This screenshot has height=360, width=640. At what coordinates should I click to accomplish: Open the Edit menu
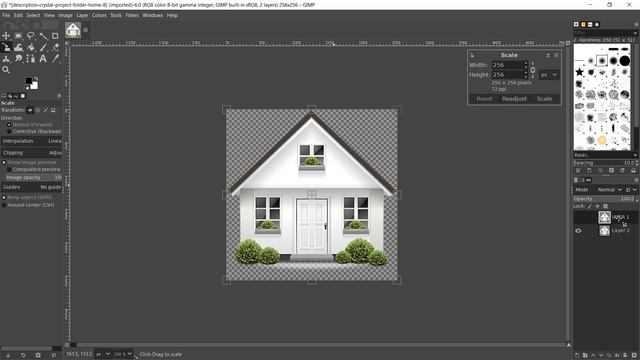[18, 16]
